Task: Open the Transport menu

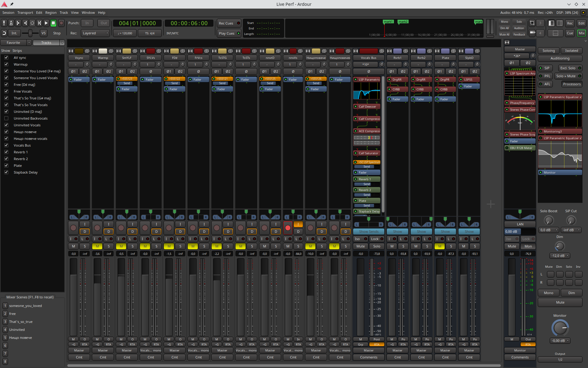Action: click(25, 13)
